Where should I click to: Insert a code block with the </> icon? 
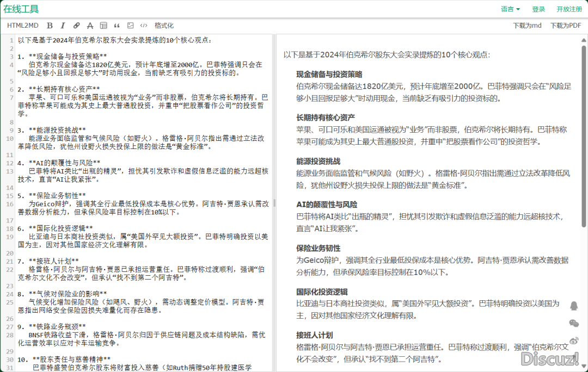[x=144, y=26]
